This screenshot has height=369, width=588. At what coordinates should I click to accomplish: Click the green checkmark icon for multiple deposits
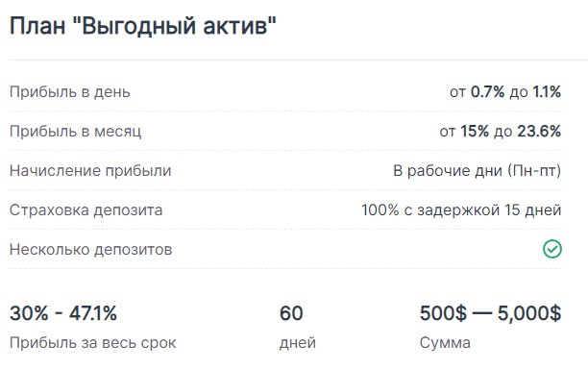click(552, 249)
